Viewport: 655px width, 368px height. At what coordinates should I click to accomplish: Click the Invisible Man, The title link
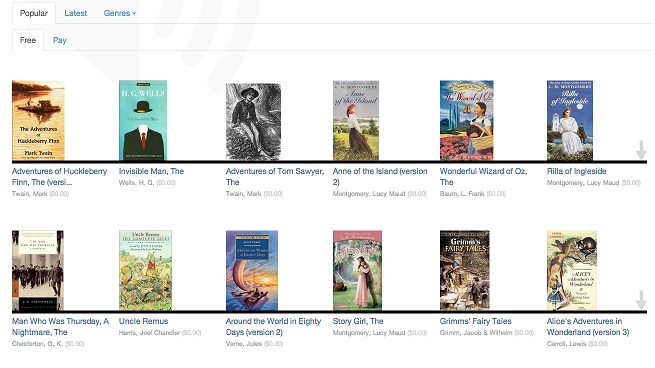(x=151, y=171)
